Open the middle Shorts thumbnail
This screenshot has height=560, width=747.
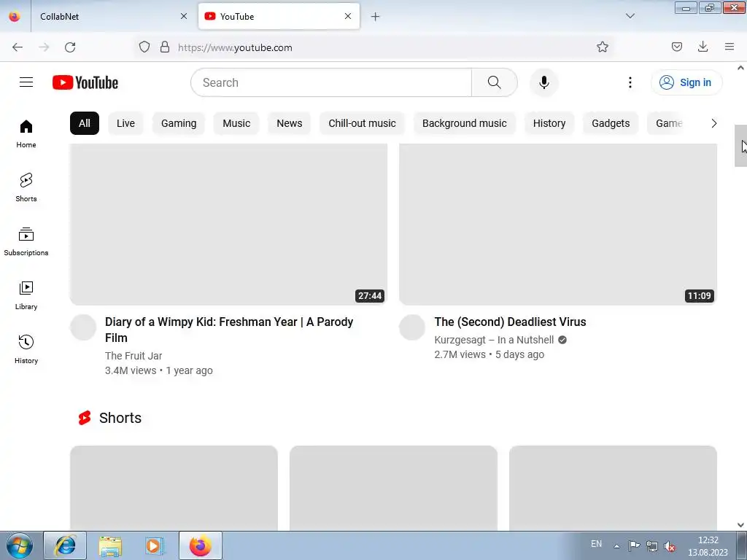click(393, 488)
